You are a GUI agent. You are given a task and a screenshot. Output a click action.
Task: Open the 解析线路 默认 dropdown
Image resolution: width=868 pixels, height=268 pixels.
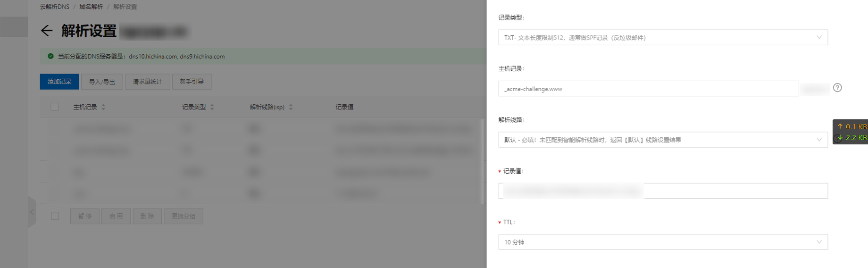663,140
